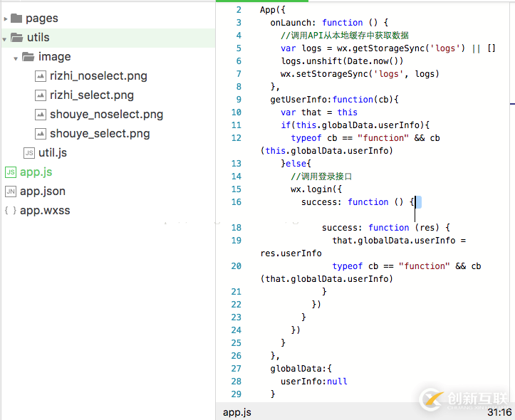Click the util.js file icon

[28, 153]
